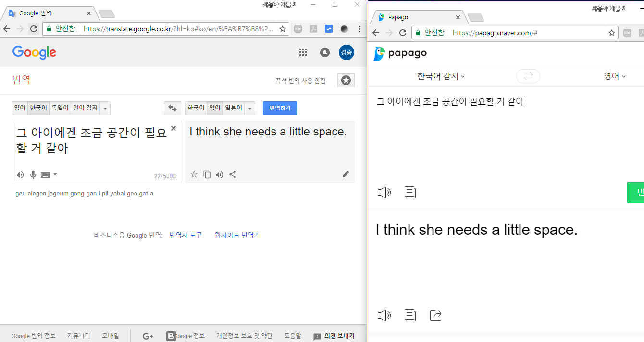Open Google 번역 정보 footer link
The width and height of the screenshot is (644, 342).
(x=34, y=336)
